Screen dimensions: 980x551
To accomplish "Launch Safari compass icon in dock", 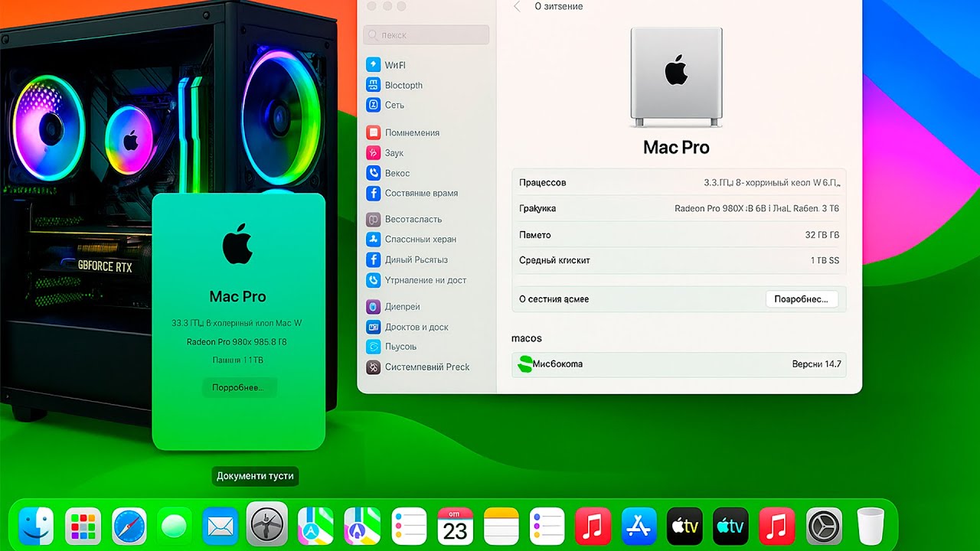I will (x=129, y=526).
